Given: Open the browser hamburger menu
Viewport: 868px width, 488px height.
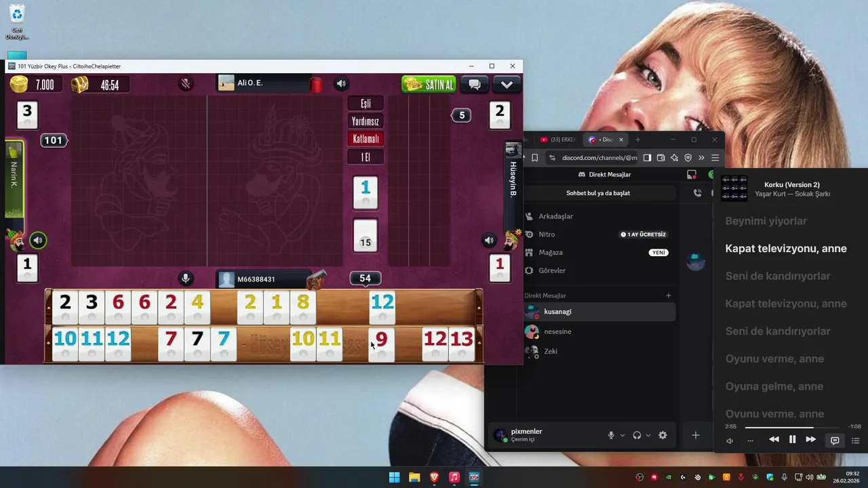Looking at the screenshot, I should (715, 158).
